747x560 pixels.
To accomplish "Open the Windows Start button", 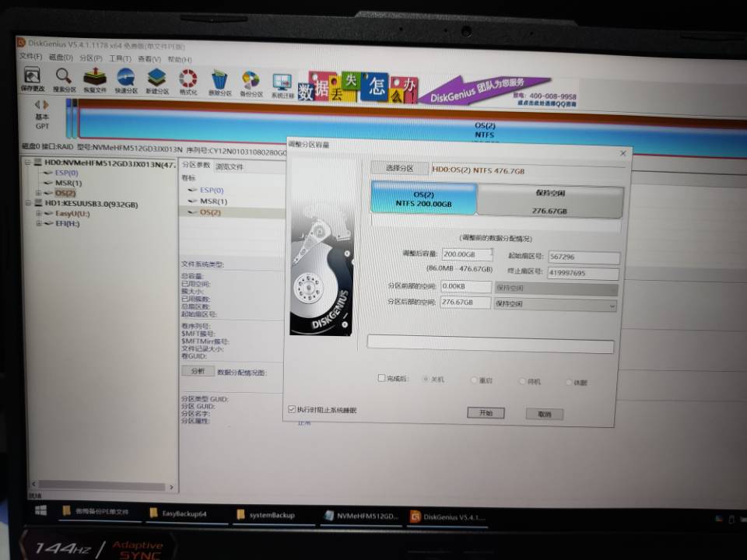I will (41, 510).
